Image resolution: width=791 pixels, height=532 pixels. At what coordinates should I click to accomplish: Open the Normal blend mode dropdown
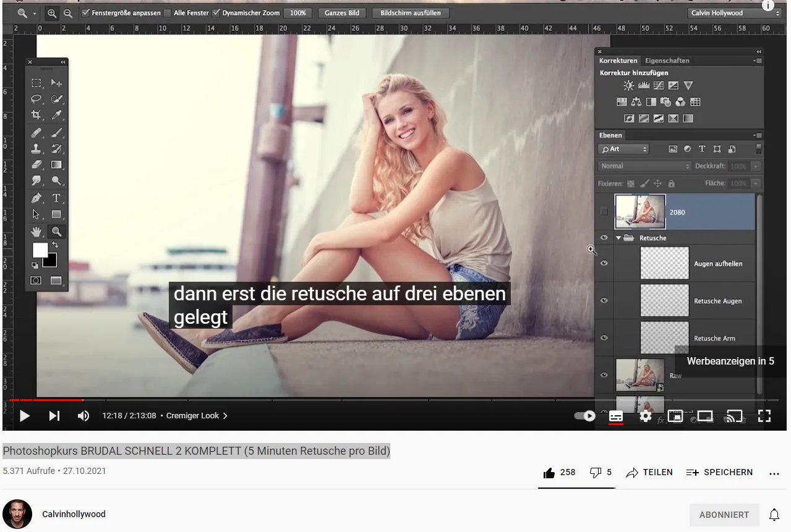tap(643, 166)
